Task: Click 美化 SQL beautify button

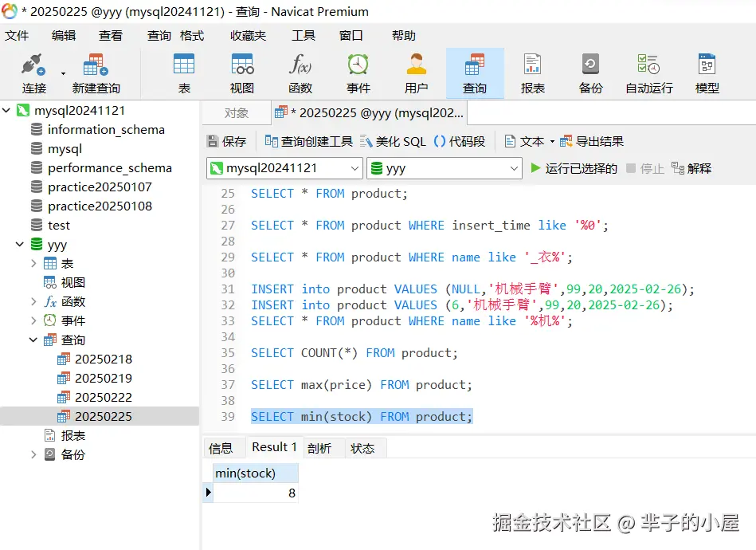Action: point(393,141)
